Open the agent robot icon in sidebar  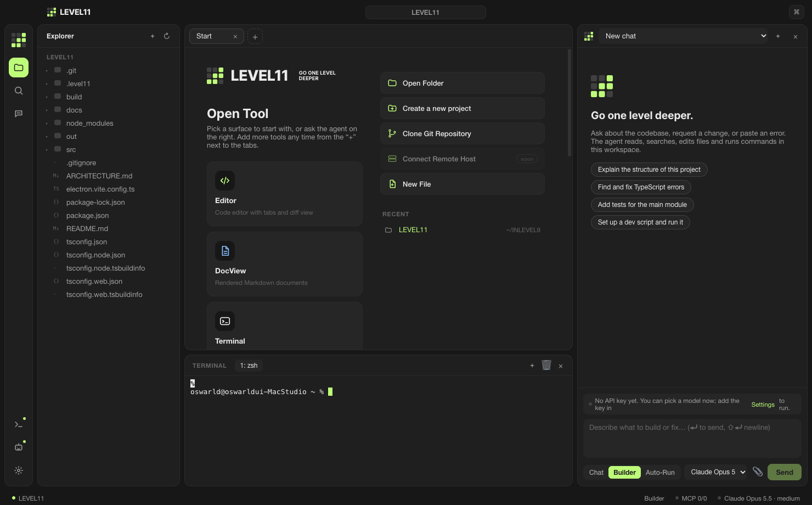19,447
